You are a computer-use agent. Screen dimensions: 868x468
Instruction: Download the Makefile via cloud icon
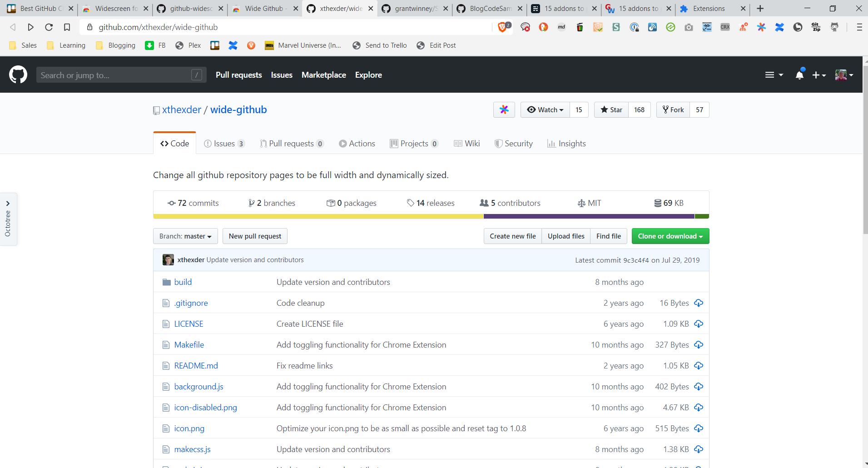(x=699, y=345)
